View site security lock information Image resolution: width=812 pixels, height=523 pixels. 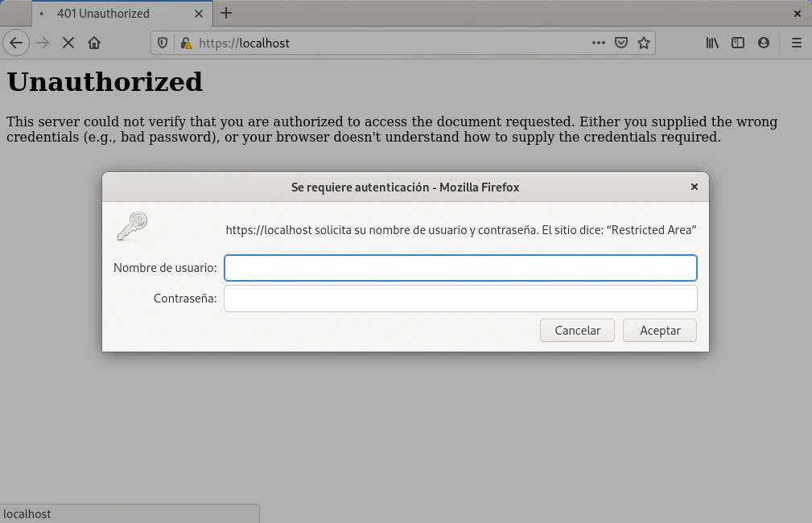(x=185, y=43)
